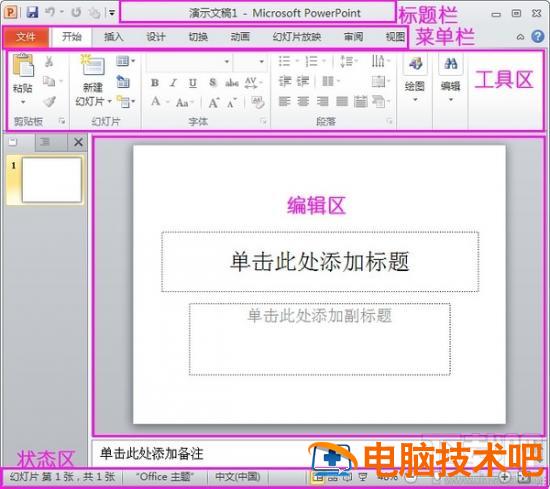Switch to the 插入 (Insert) tab
Image resolution: width=550 pixels, height=489 pixels.
point(113,37)
